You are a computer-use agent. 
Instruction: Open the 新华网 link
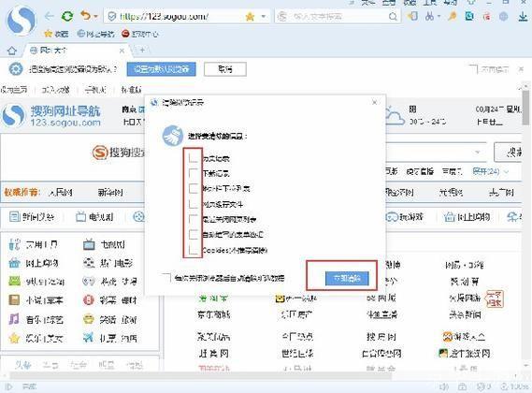[110, 193]
